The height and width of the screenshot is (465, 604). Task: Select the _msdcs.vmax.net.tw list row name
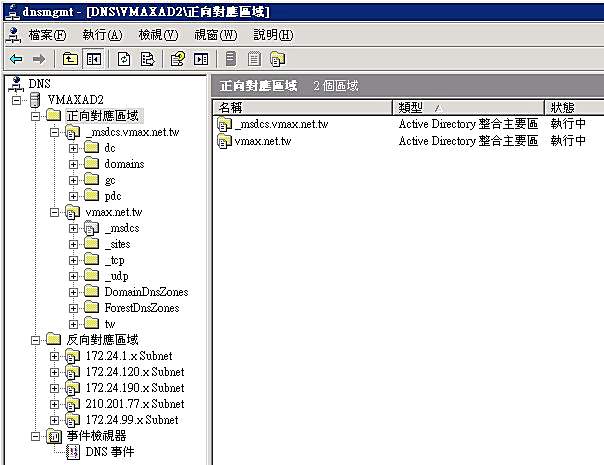point(282,124)
